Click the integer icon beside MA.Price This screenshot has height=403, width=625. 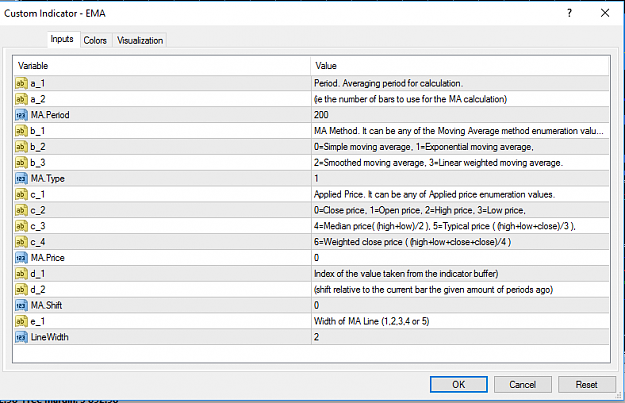click(x=21, y=258)
